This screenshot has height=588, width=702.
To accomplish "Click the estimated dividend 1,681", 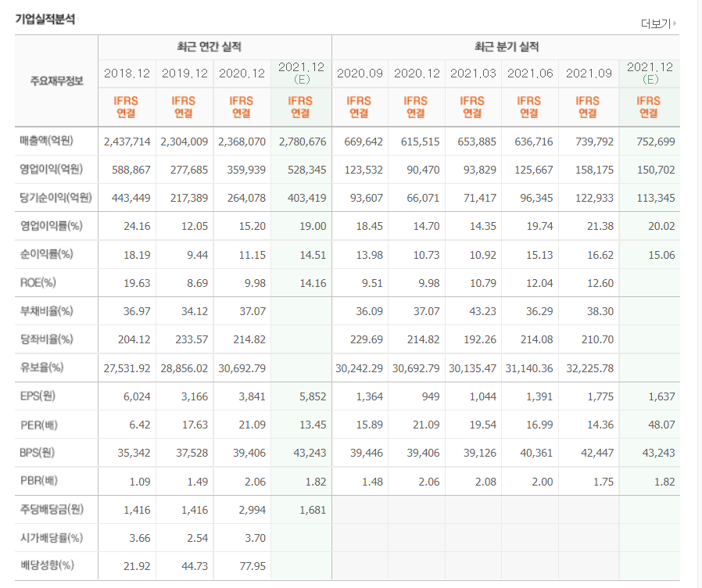I will click(313, 510).
